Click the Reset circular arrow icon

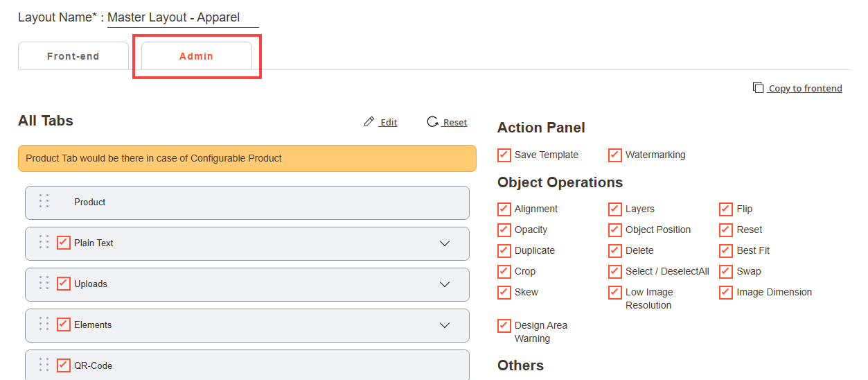pyautogui.click(x=432, y=122)
